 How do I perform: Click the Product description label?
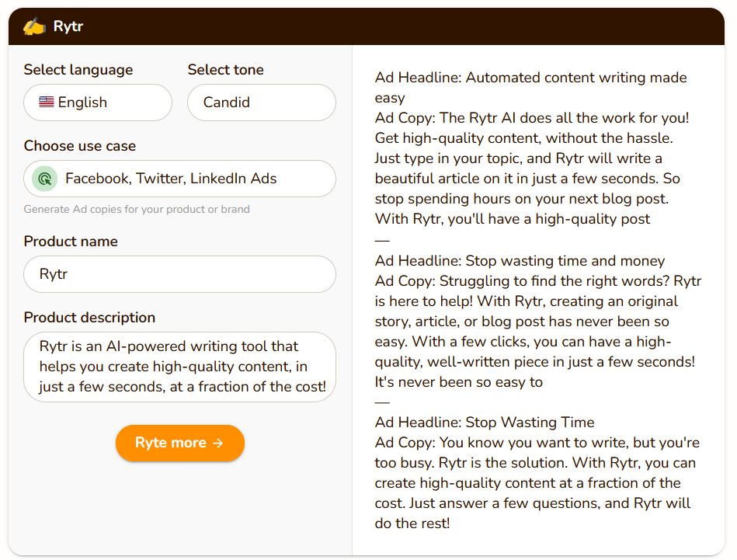tap(89, 318)
